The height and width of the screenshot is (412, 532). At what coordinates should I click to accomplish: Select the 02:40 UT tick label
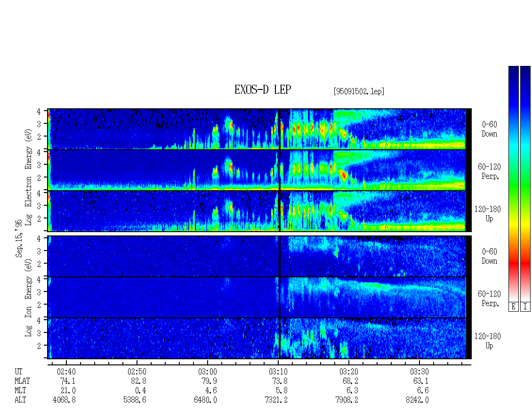click(66, 372)
